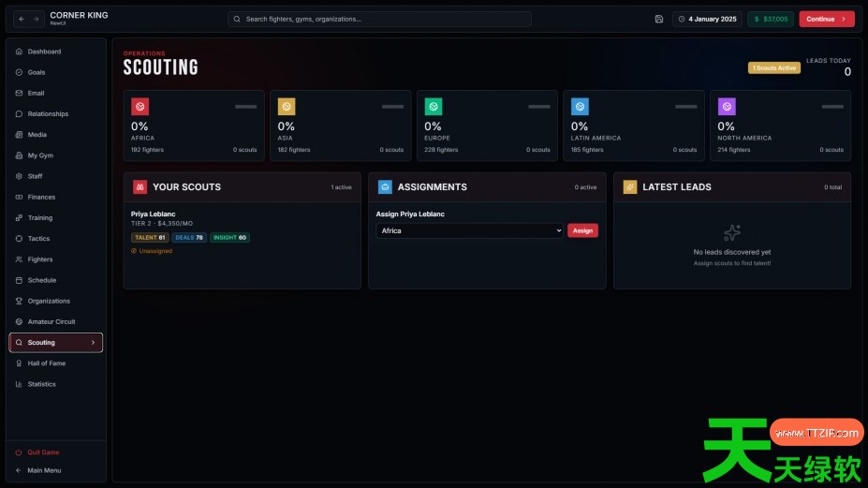The height and width of the screenshot is (488, 868).
Task: Click the Africa region red icon
Action: (x=140, y=107)
